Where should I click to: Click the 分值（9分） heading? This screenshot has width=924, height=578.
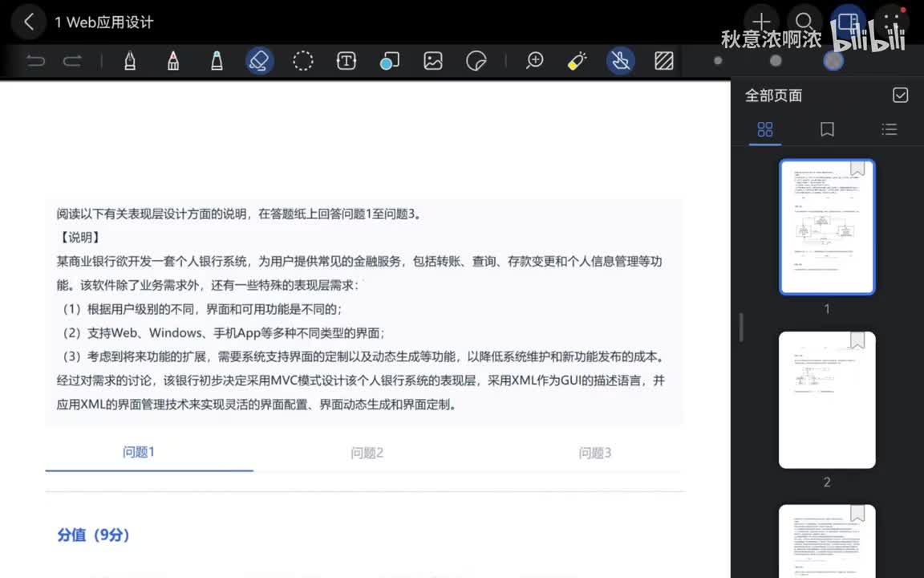pyautogui.click(x=93, y=535)
